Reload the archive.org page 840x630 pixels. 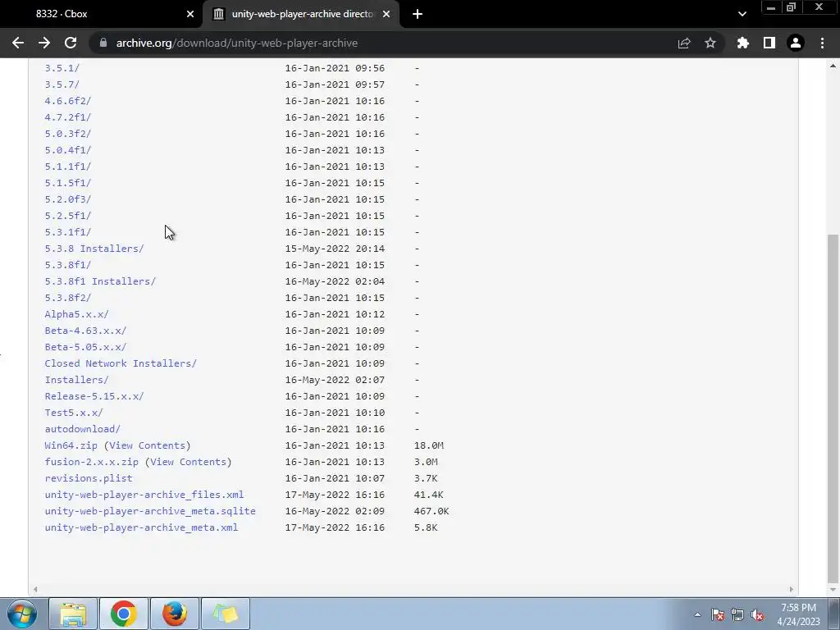point(71,43)
